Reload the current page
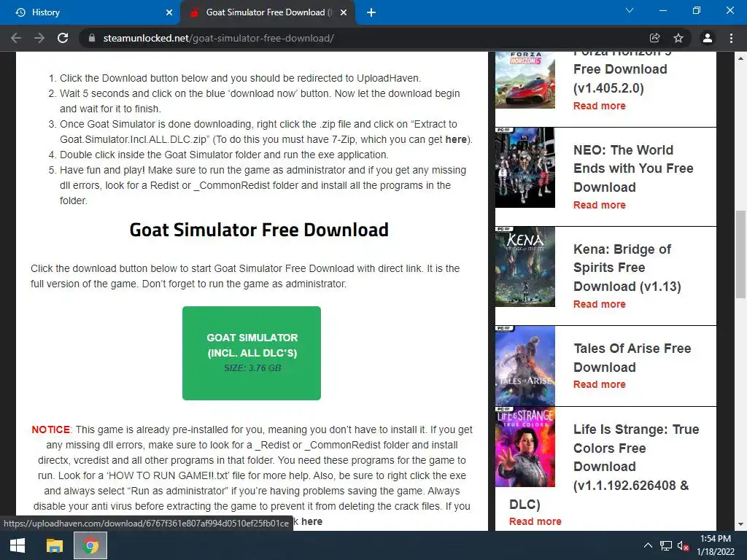Image resolution: width=747 pixels, height=560 pixels. tap(63, 38)
